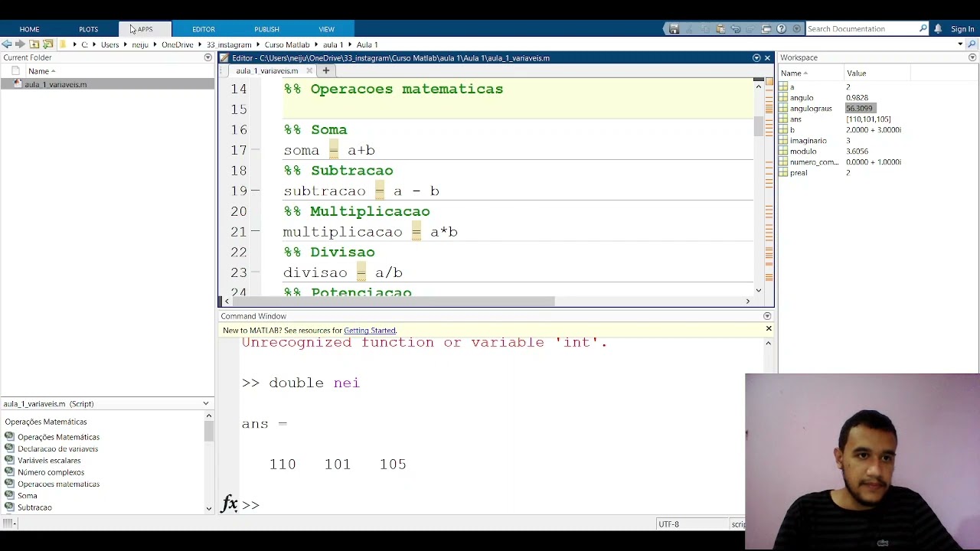980x551 pixels.
Task: Open the Help question mark icon
Action: [782, 29]
